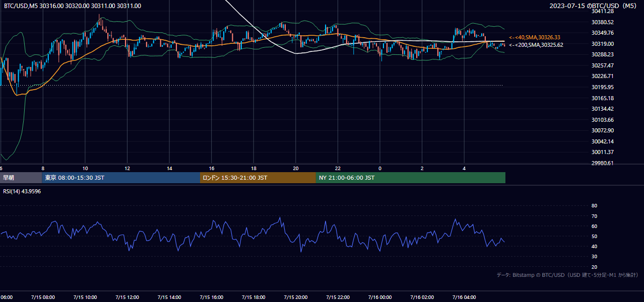Click the RSI axis level 50
This screenshot has width=644, height=302.
[594, 236]
